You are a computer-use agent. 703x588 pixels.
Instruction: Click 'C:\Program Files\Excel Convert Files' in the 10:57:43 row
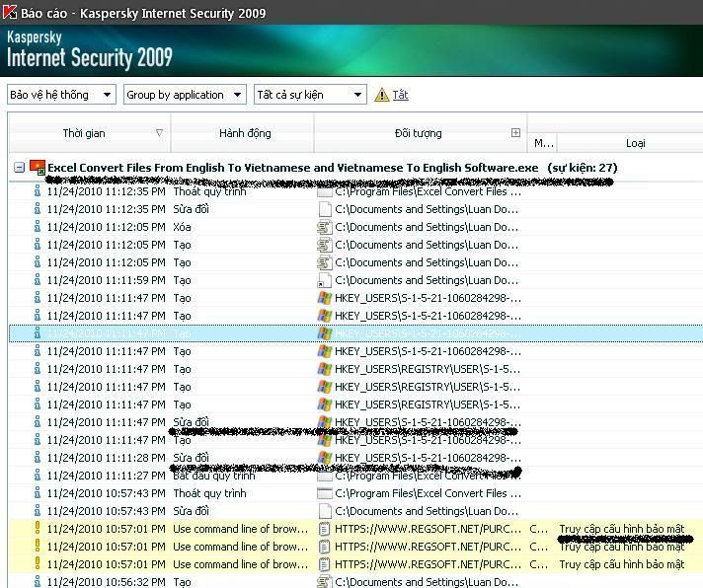tap(428, 493)
